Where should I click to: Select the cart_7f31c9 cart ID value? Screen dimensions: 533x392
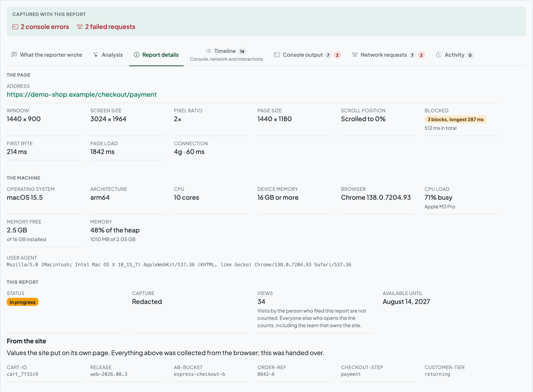pyautogui.click(x=22, y=374)
